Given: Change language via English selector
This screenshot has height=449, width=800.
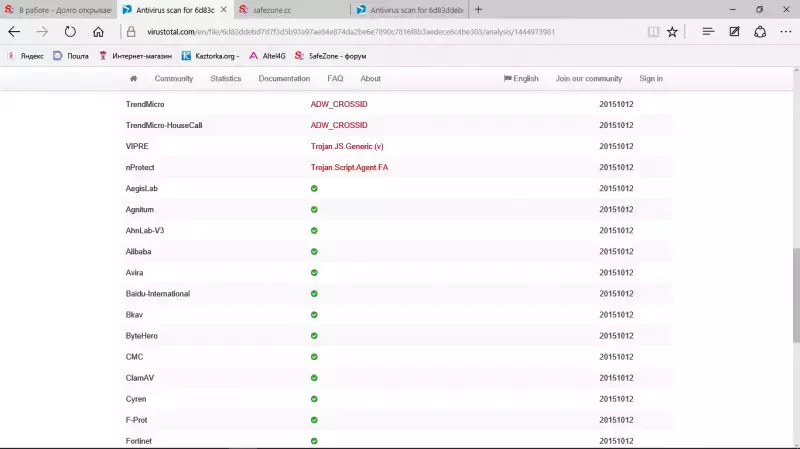Looking at the screenshot, I should coord(521,79).
